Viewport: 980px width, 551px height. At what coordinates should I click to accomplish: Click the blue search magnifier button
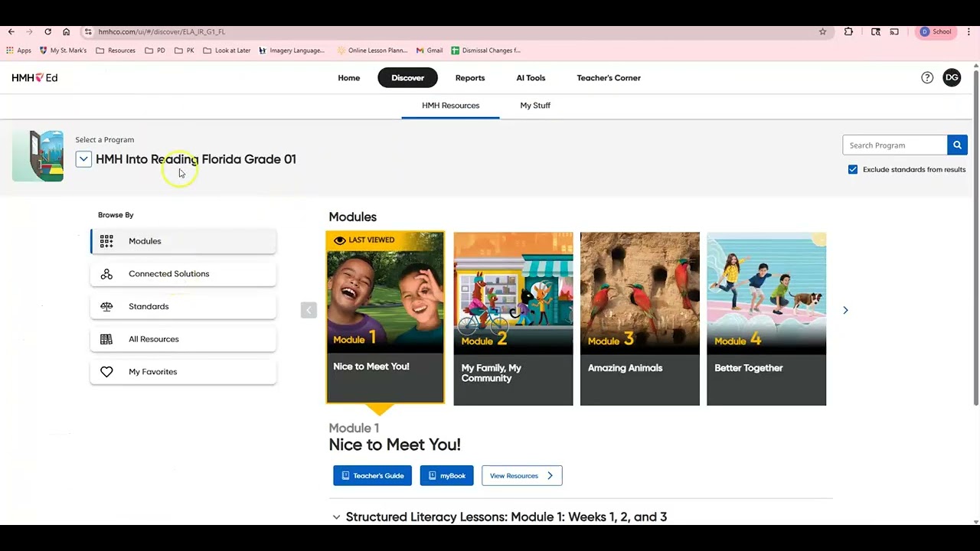pyautogui.click(x=957, y=145)
